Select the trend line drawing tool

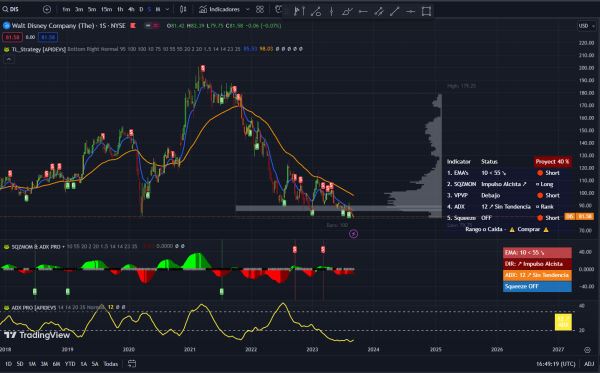coord(395,11)
